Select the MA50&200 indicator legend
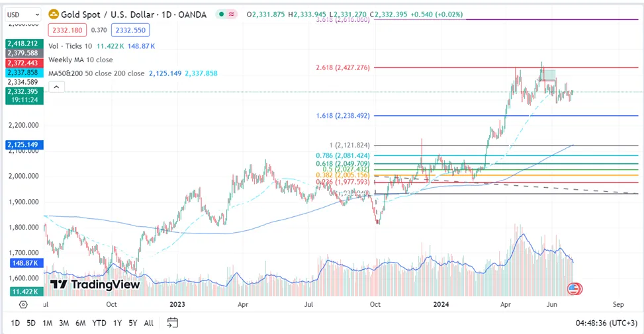The height and width of the screenshot is (334, 644). pos(97,73)
